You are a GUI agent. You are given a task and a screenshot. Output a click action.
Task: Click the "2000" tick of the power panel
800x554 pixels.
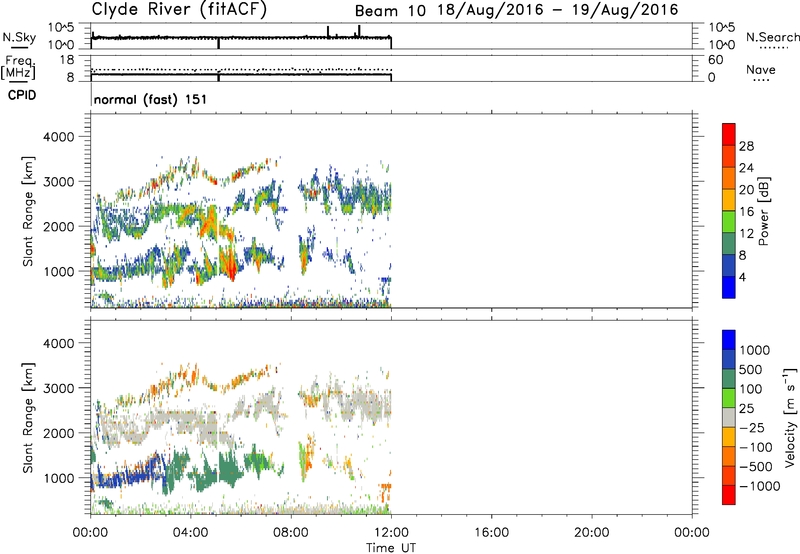click(58, 226)
